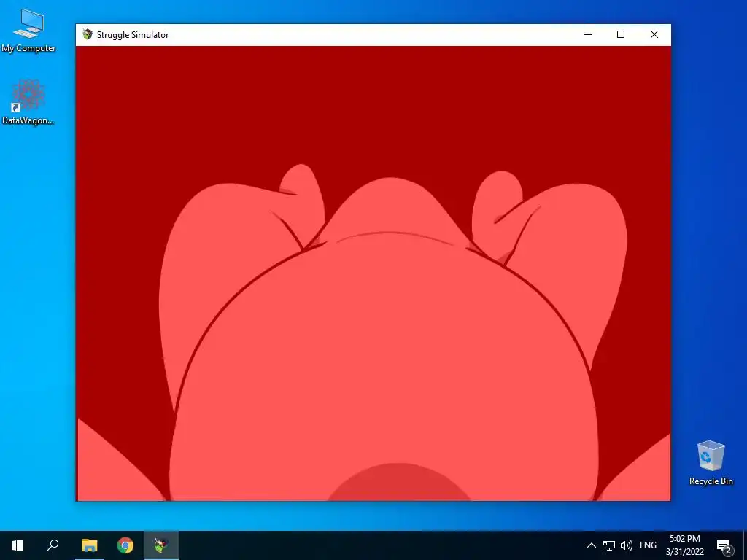Open the network status tray icon
The width and height of the screenshot is (747, 560).
(x=609, y=545)
